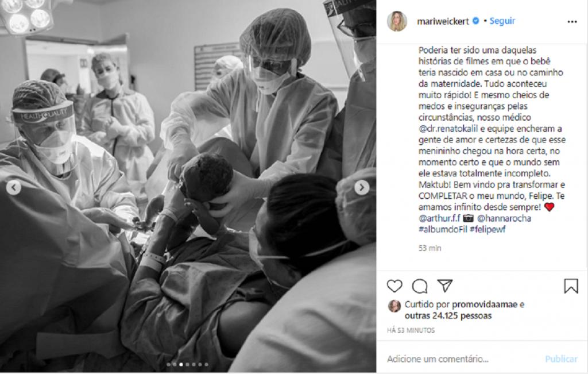Like the post with the heart icon
This screenshot has height=374, width=588.
tap(394, 286)
